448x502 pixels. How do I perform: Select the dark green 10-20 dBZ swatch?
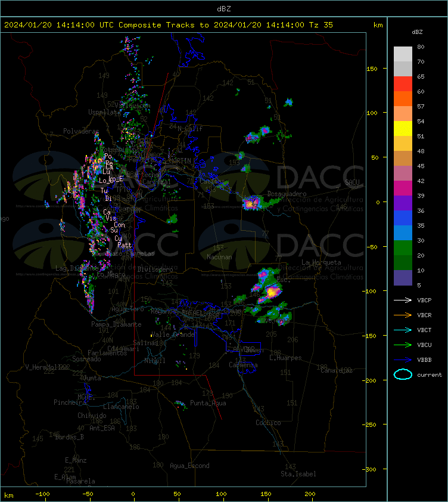point(403,262)
